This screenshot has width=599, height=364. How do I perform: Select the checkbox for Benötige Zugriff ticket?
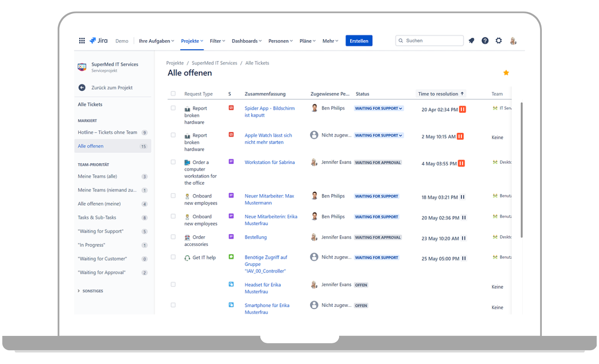pos(173,257)
